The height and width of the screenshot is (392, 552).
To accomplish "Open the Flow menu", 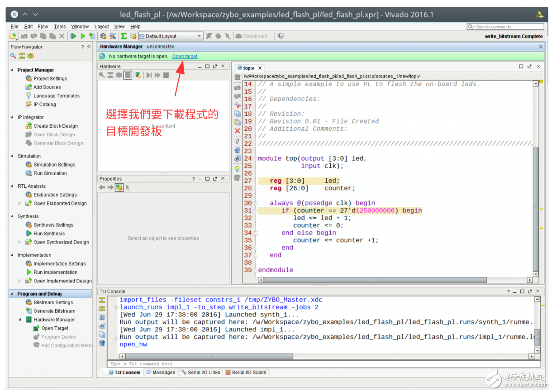I will 43,27.
